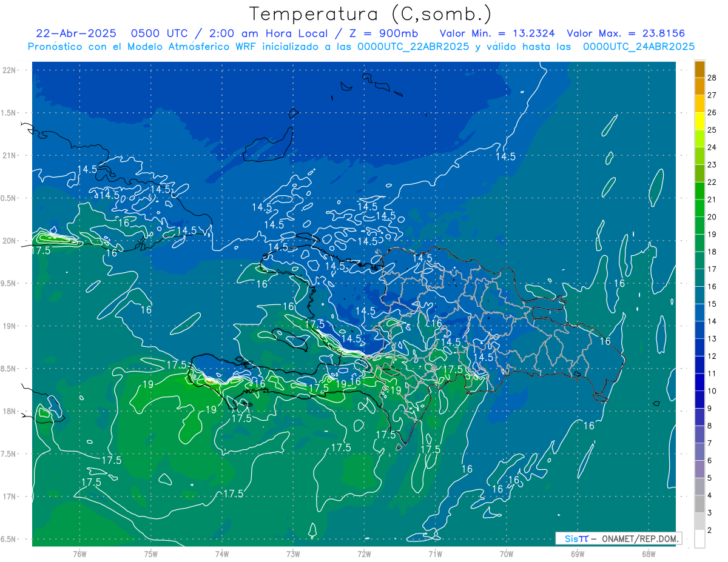Click the '68W' longitude axis label
The image size is (728, 562).
(649, 554)
